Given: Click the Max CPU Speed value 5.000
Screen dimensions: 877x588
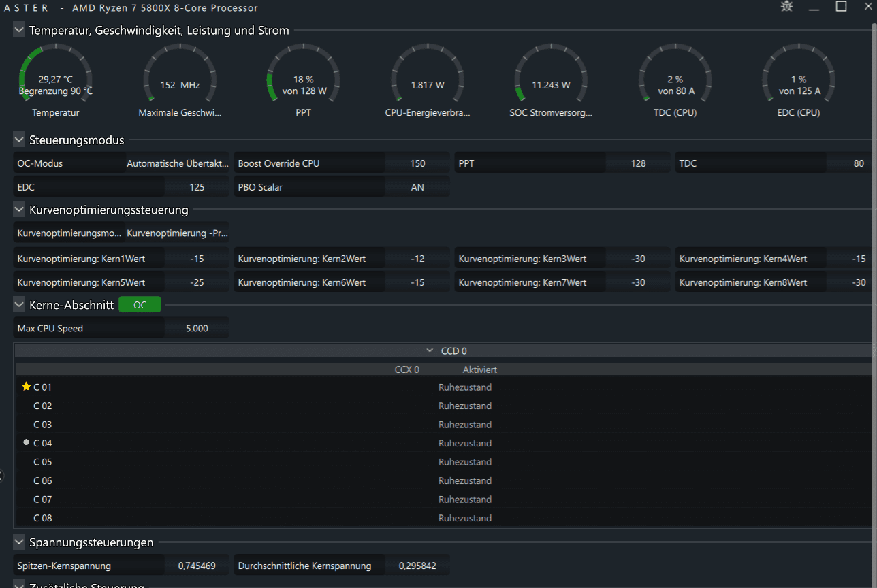Looking at the screenshot, I should tap(197, 328).
